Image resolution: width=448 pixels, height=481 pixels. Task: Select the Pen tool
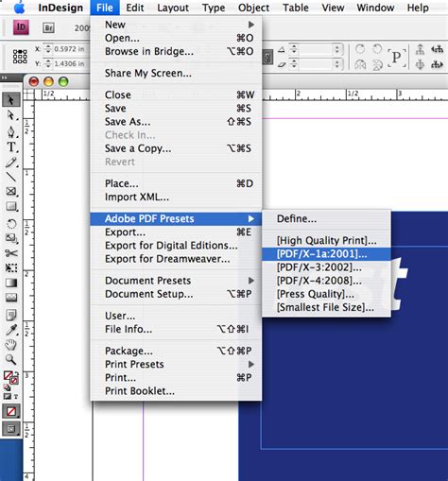click(x=11, y=131)
